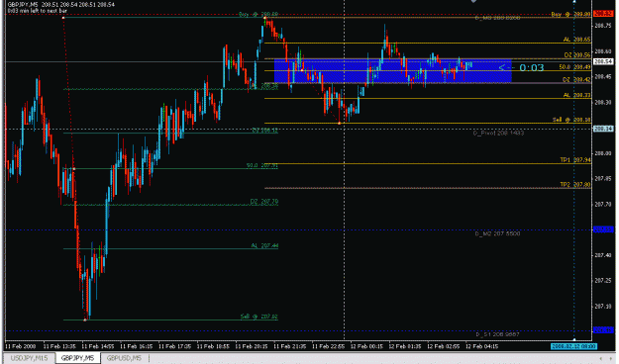Click the white anchor point at the chart low
Image resolution: width=619 pixels, height=364 pixels.
click(x=85, y=319)
